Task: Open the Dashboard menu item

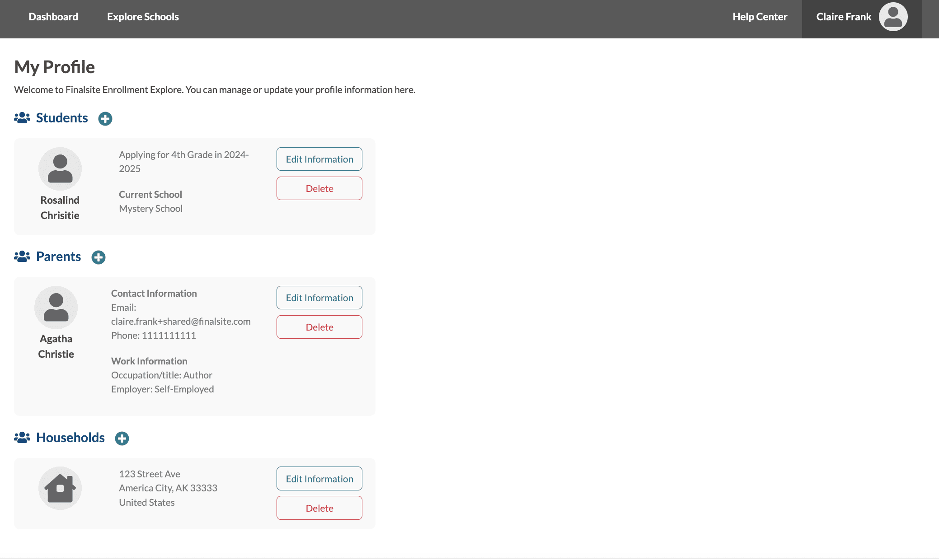Action: pyautogui.click(x=53, y=17)
